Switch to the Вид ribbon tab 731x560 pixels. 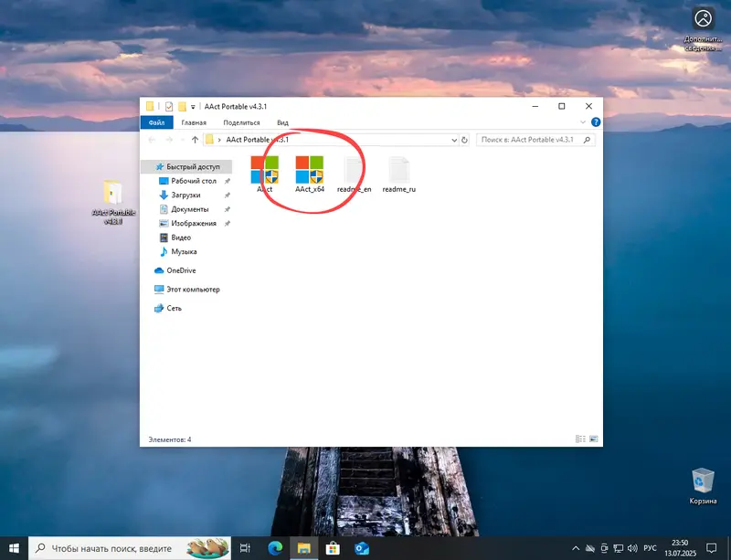click(282, 122)
